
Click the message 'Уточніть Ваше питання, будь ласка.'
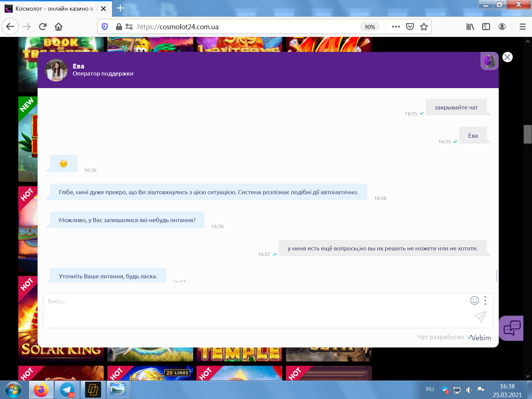(108, 275)
